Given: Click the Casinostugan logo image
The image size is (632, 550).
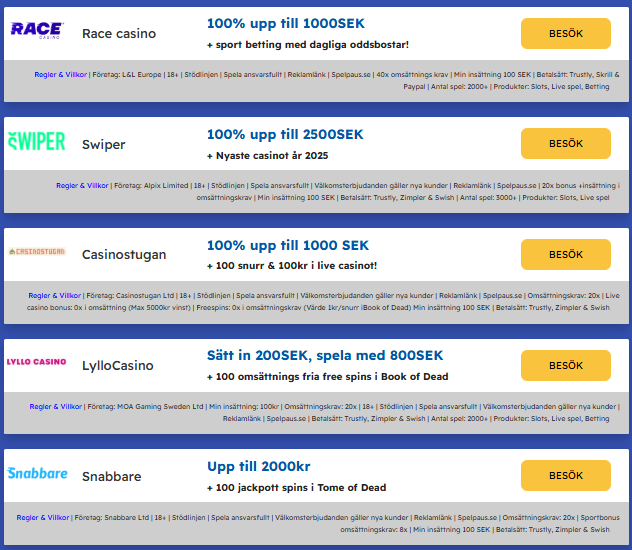Looking at the screenshot, I should [37, 252].
